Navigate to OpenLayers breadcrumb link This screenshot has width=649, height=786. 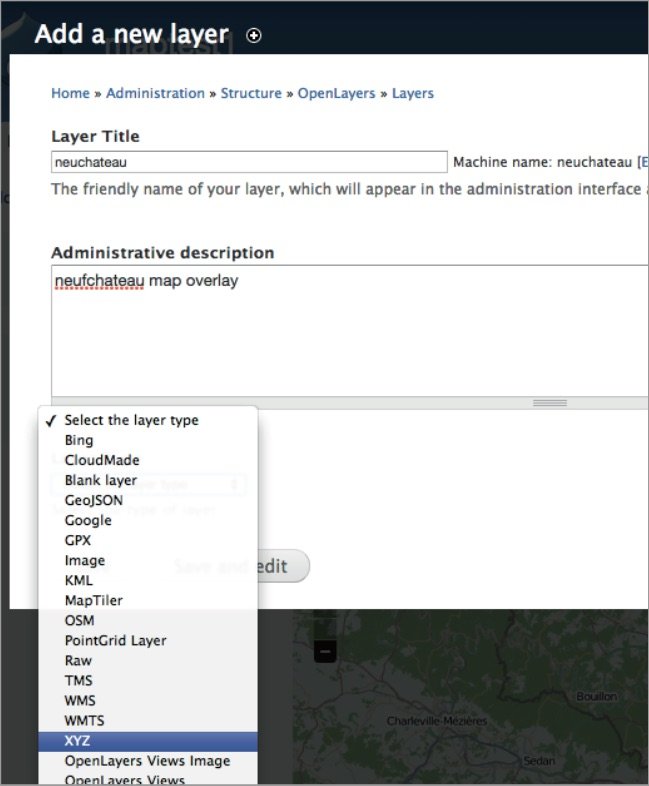tap(336, 93)
